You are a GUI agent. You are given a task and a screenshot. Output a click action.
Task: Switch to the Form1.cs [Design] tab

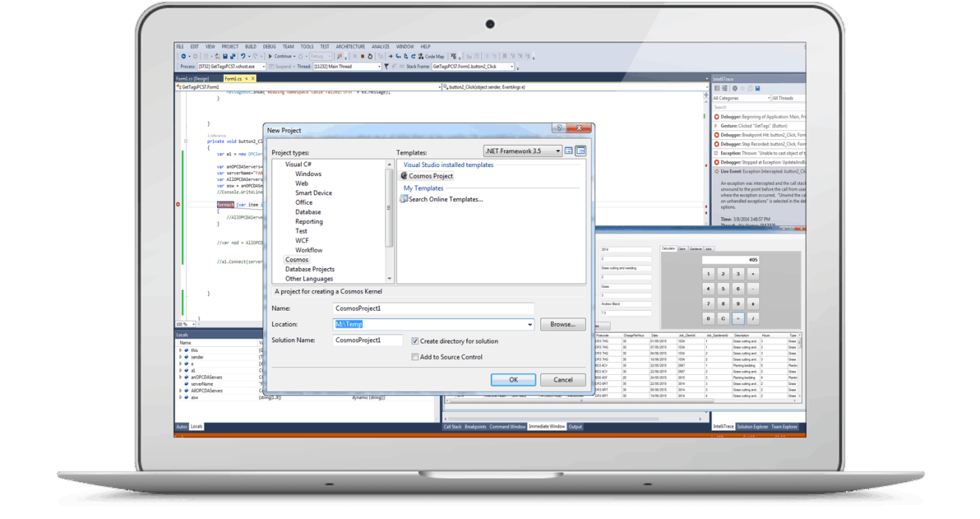pos(193,78)
